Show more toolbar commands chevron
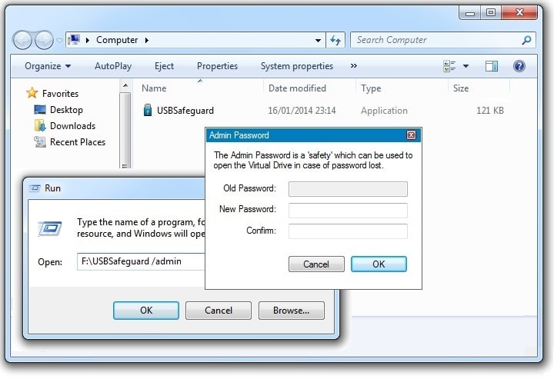 (354, 65)
